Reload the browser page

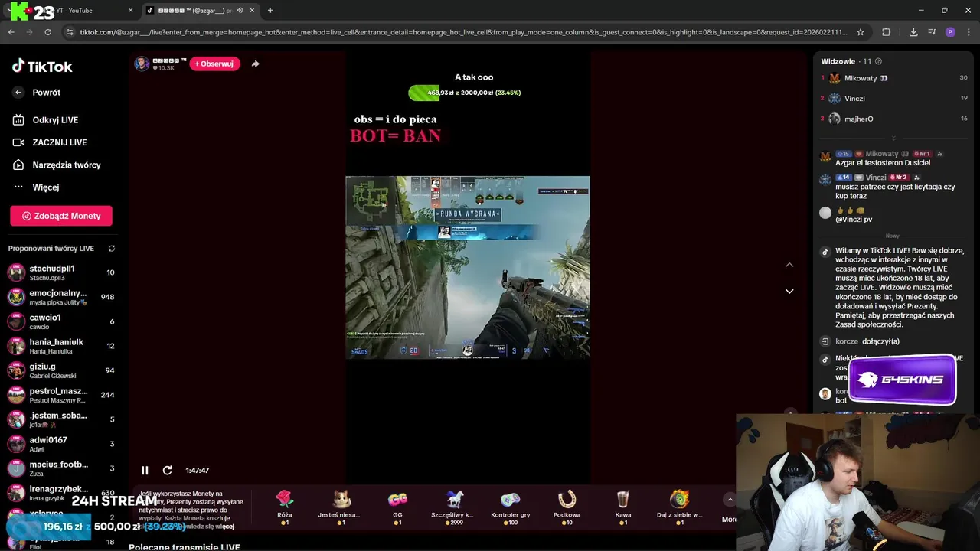pos(48,32)
